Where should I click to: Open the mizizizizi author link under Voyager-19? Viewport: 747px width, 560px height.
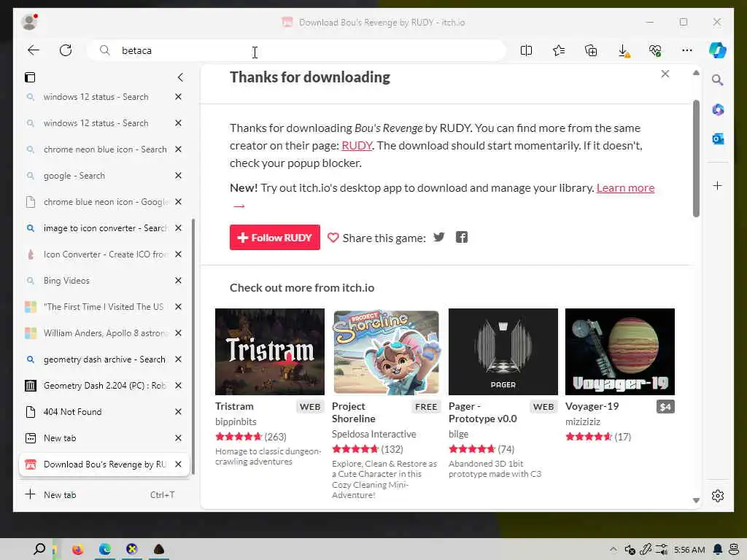pyautogui.click(x=583, y=421)
